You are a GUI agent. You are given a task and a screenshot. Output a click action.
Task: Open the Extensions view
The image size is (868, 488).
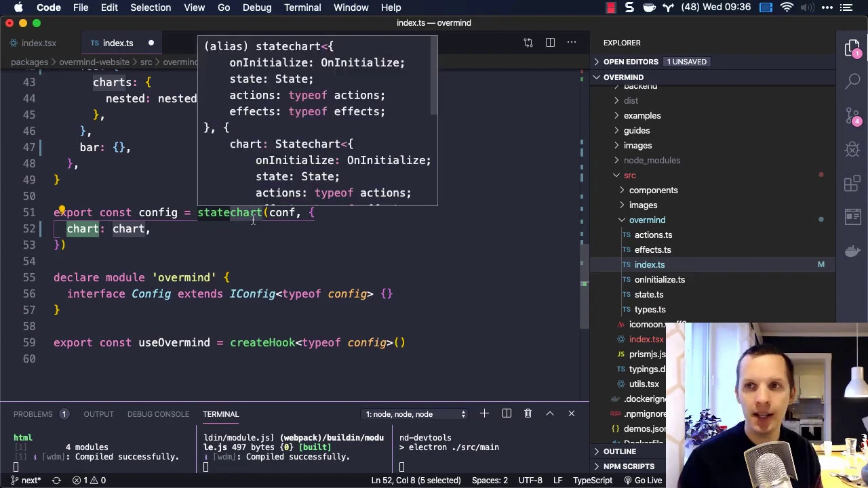pos(852,183)
